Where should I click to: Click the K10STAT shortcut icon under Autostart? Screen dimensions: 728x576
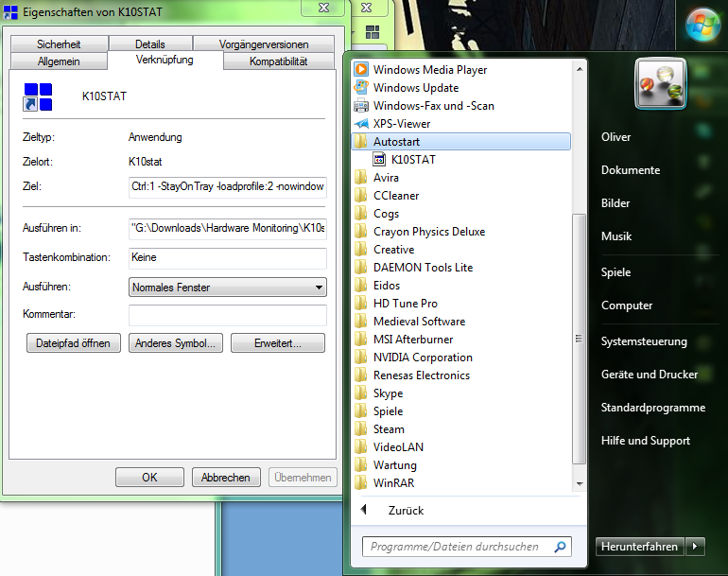point(379,159)
